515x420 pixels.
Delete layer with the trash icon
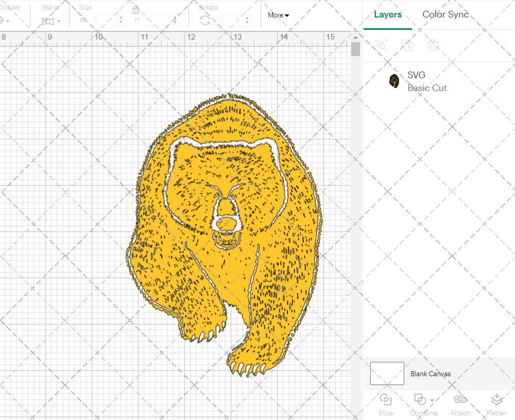click(x=433, y=45)
